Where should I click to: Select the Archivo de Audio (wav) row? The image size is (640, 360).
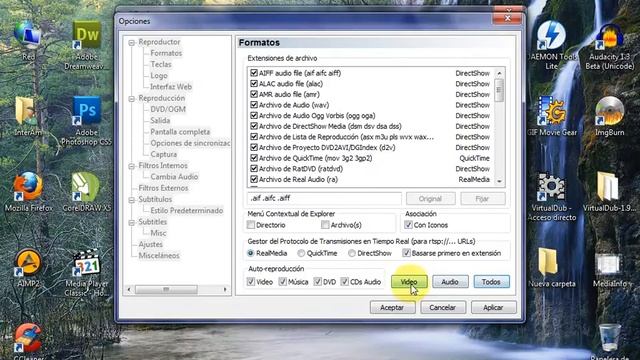pos(371,105)
